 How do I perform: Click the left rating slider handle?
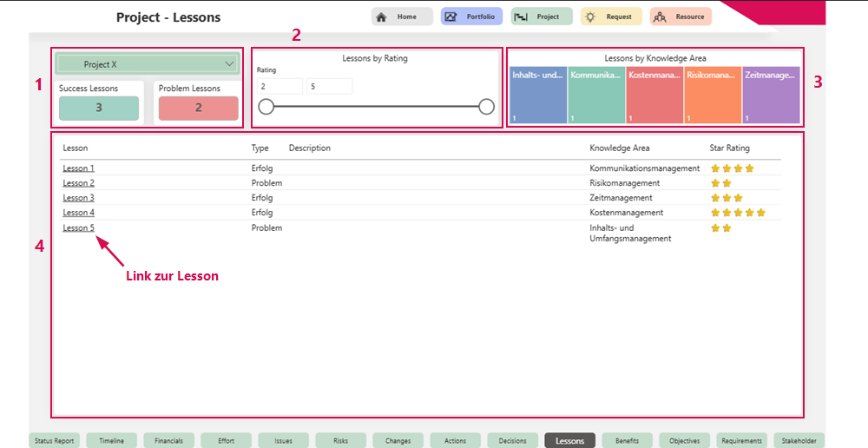tap(266, 107)
